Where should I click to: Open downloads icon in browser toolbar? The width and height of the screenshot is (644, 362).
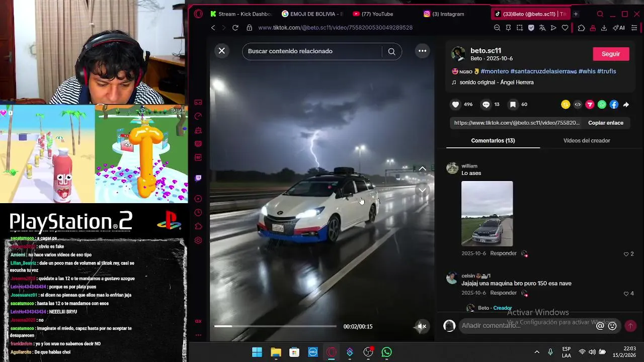point(604,28)
